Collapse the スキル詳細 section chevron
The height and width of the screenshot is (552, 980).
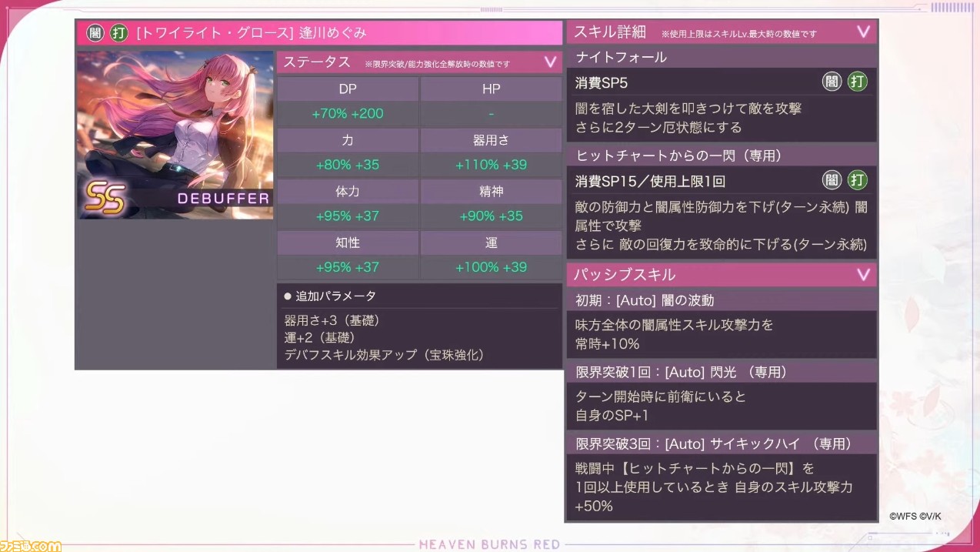click(x=863, y=32)
